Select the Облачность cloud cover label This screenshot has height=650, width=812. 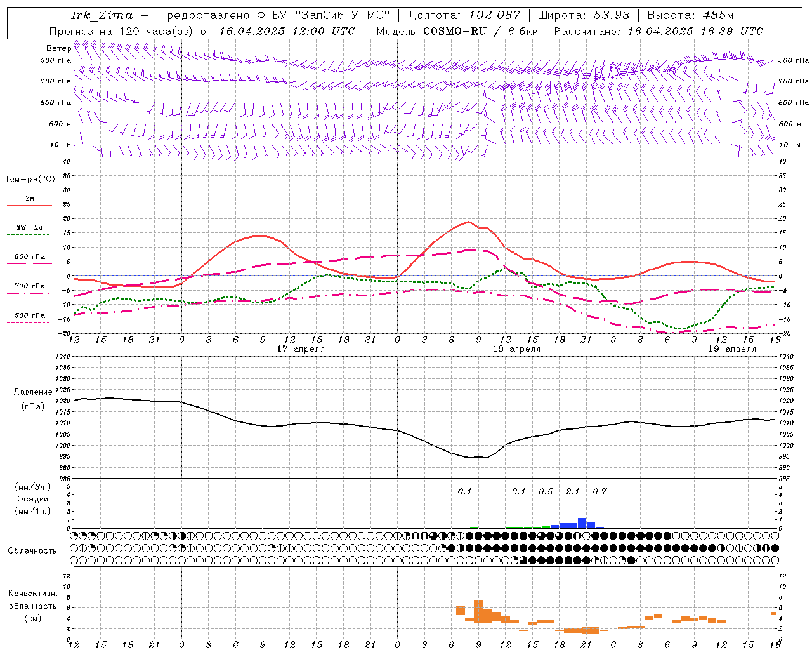pyautogui.click(x=32, y=550)
